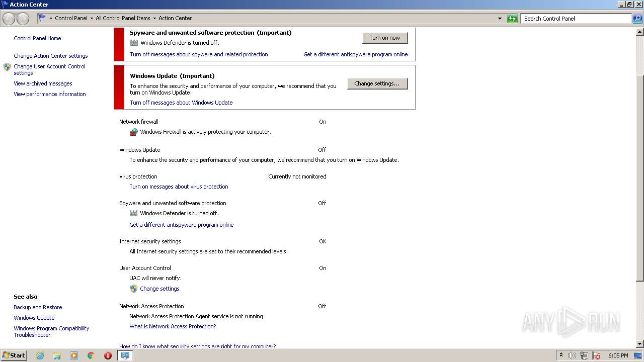Click the shield icon beside Change settings under UAC
Viewport: 644px width, 362px height.
click(x=133, y=289)
